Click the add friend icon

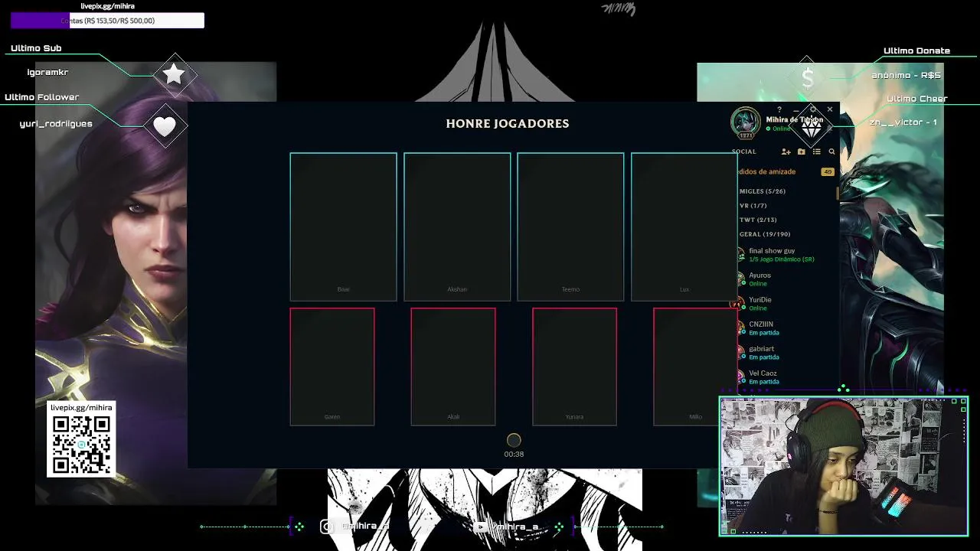pyautogui.click(x=786, y=152)
